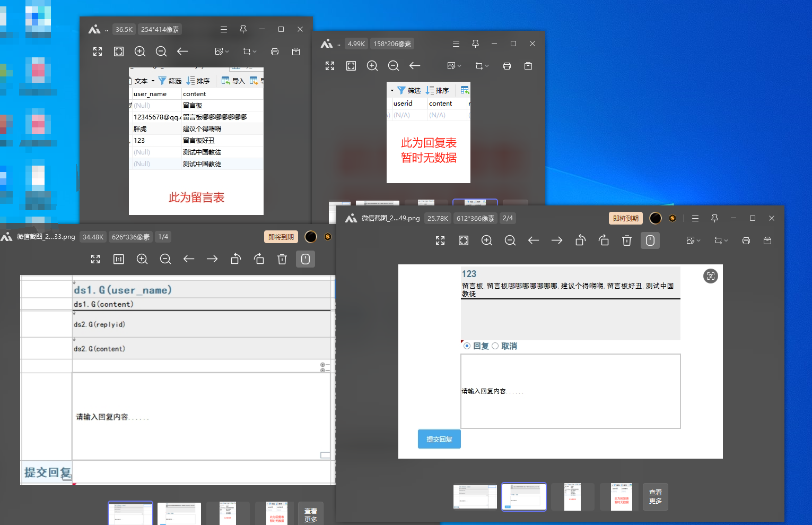Image resolution: width=812 pixels, height=525 pixels.
Task: Print the image from the 254*414 viewer
Action: (275, 51)
